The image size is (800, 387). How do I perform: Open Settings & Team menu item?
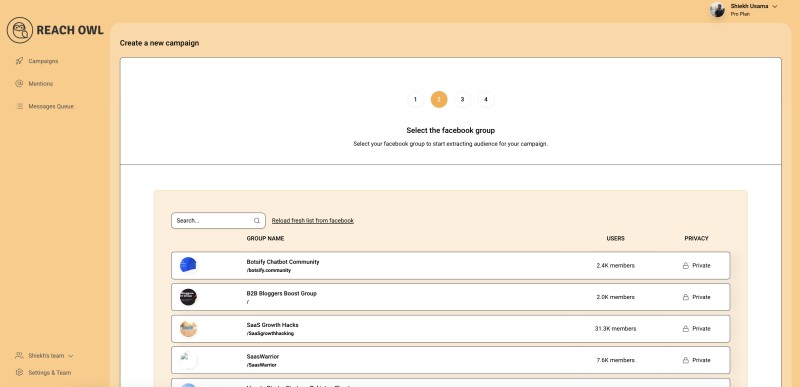49,373
